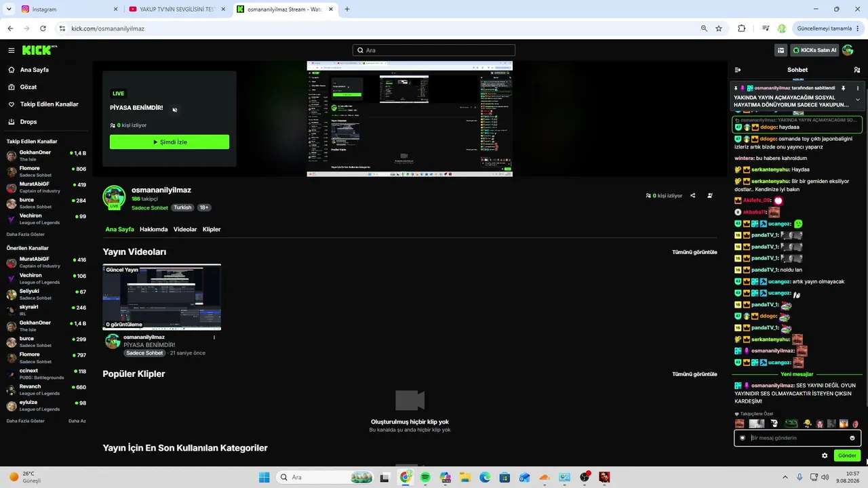The width and height of the screenshot is (868, 488).
Task: View all videos via Tümünü görüntüle
Action: click(694, 252)
